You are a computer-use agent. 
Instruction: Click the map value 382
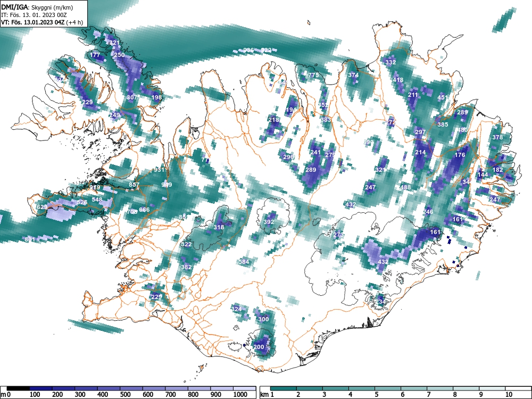coord(187,267)
